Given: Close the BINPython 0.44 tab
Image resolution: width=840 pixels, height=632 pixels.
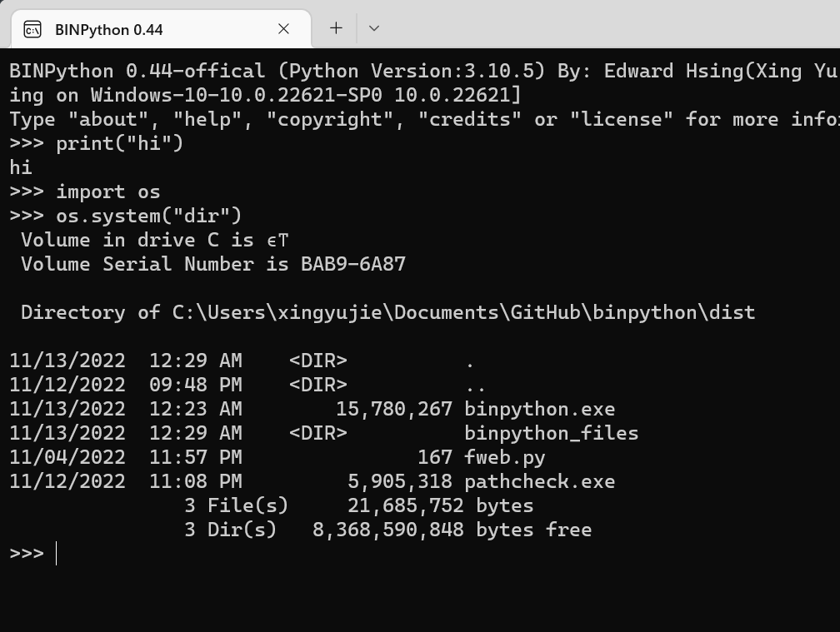Looking at the screenshot, I should [x=283, y=29].
